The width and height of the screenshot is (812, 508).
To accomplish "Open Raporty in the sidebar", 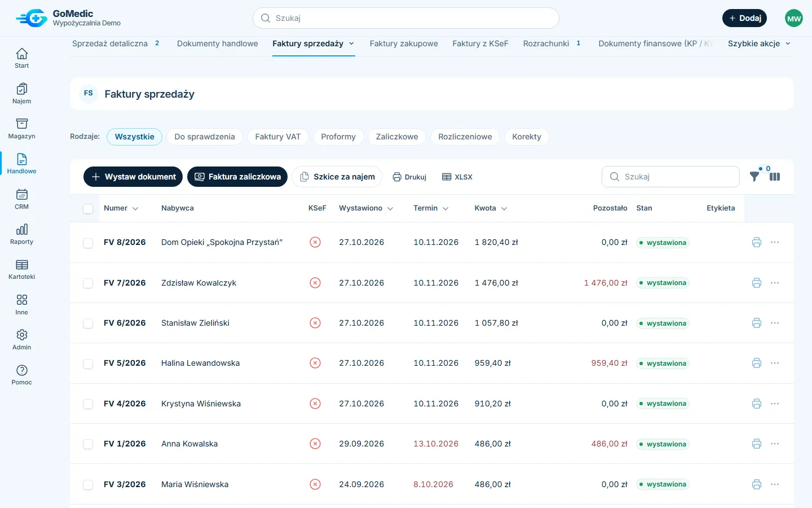I will point(21,234).
